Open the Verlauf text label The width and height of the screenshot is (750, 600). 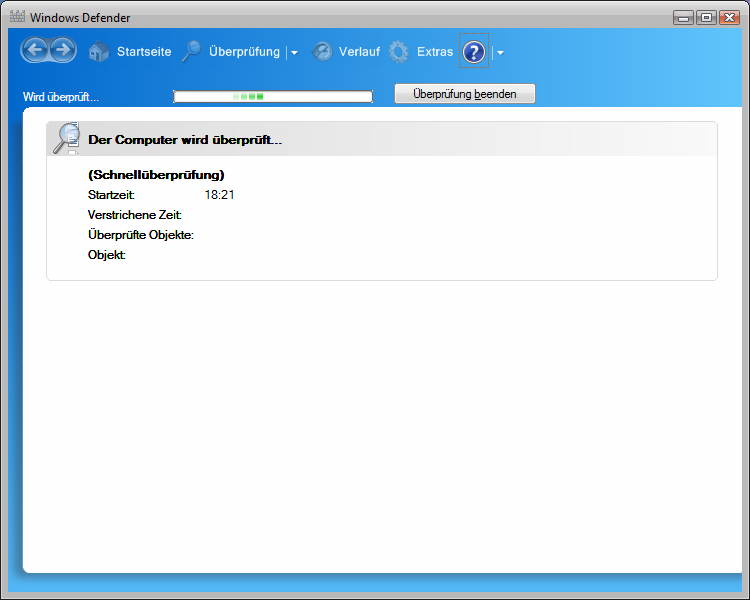[x=359, y=52]
